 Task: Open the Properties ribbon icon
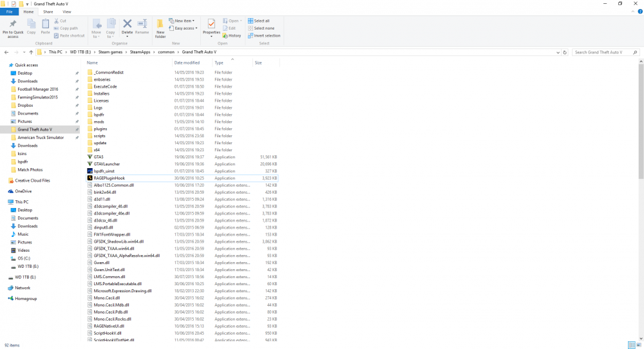[211, 24]
